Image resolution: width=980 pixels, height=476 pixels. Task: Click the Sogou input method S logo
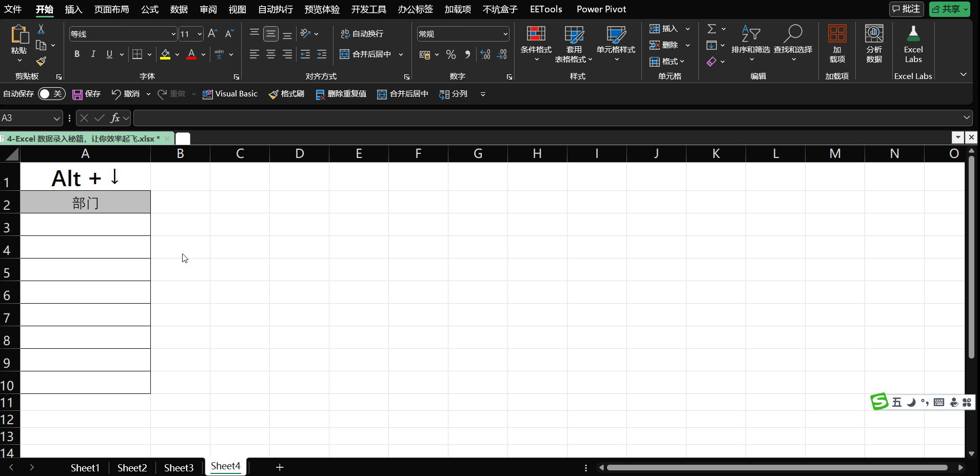(x=879, y=402)
